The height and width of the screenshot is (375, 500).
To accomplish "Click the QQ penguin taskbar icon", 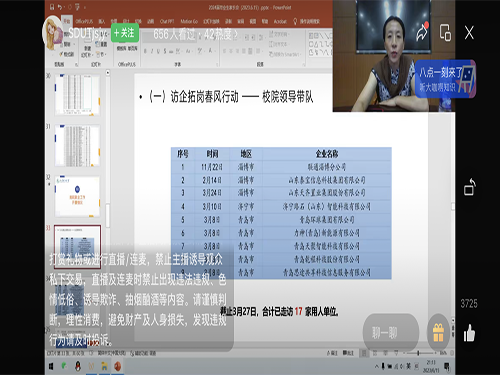I will coord(78,366).
